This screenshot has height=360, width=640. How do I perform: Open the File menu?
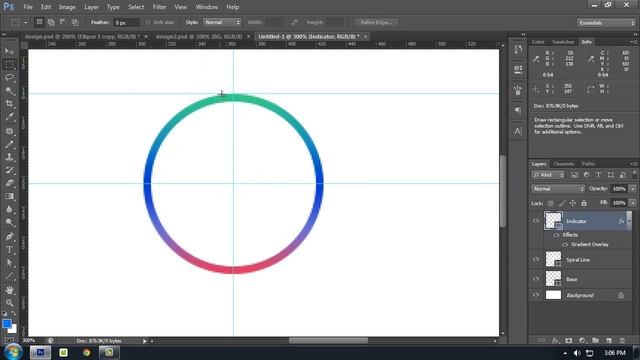click(28, 7)
